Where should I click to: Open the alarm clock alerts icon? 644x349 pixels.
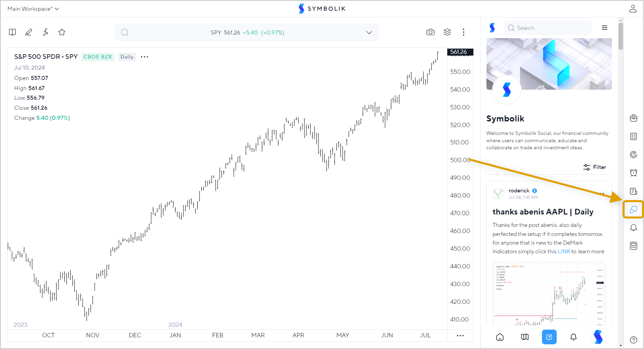(x=634, y=173)
